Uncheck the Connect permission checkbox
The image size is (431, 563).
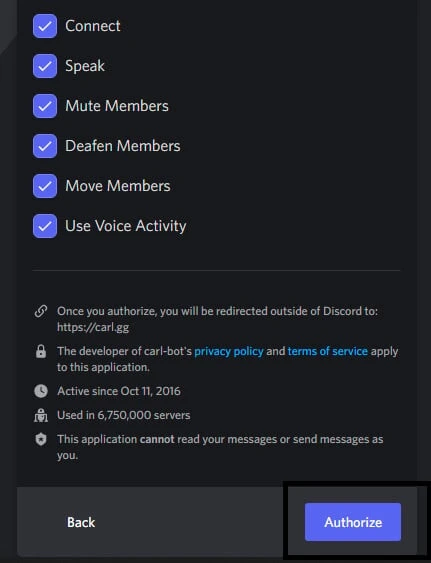45,26
